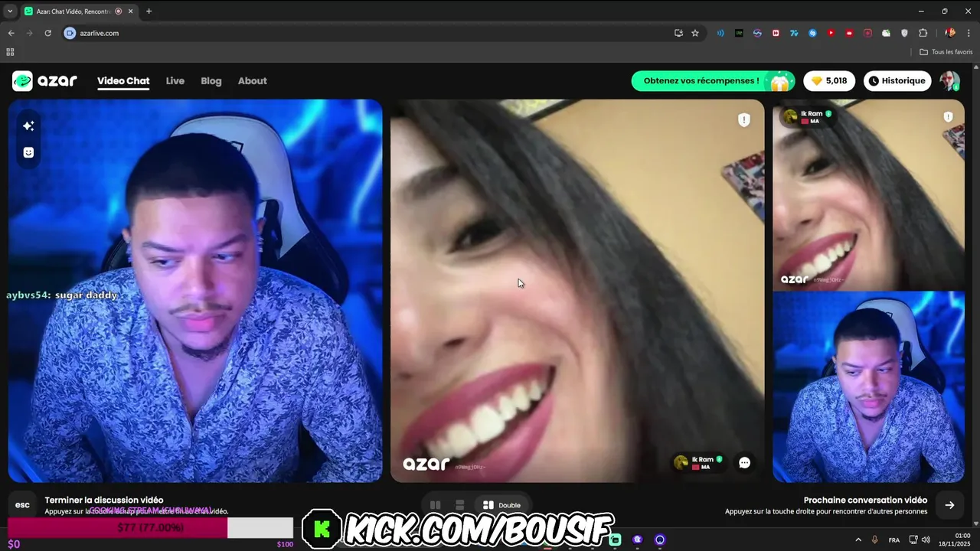Switch to the Video Chat tab
Screen dimensions: 980x551
[123, 81]
